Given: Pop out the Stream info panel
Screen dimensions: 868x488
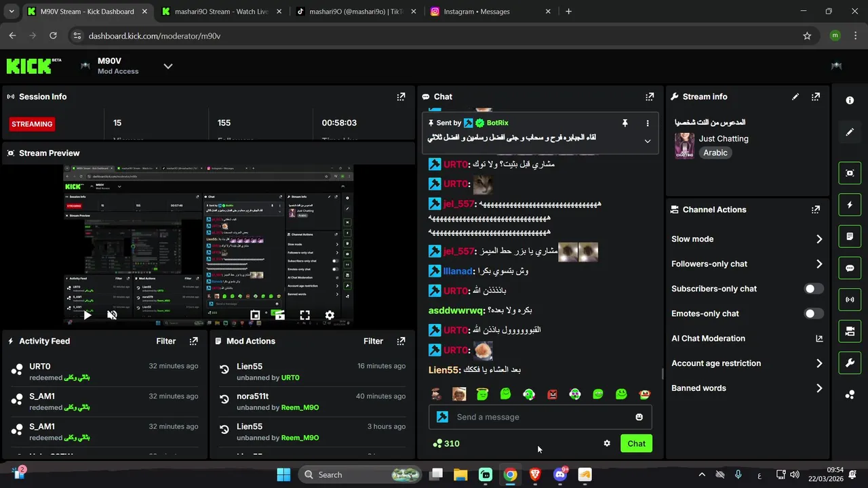Looking at the screenshot, I should (816, 97).
